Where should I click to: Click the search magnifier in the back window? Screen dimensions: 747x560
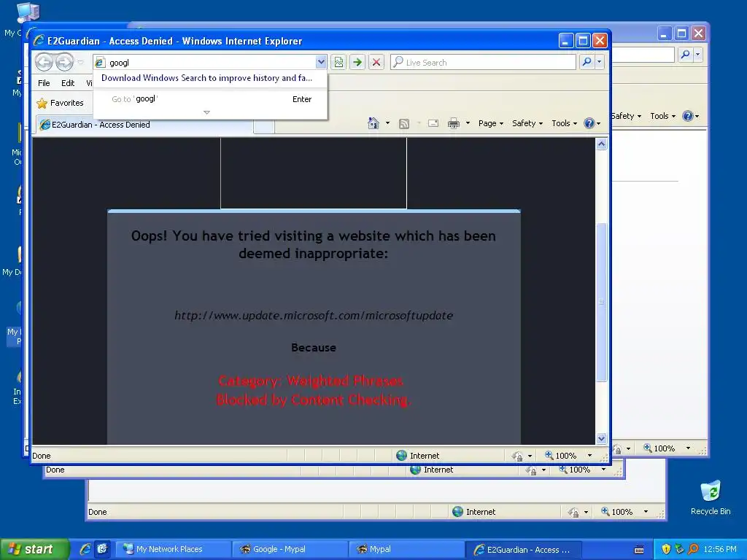(685, 54)
